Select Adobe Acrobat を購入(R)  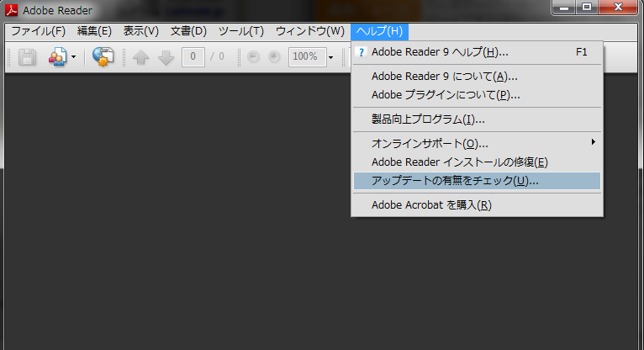tap(477, 205)
